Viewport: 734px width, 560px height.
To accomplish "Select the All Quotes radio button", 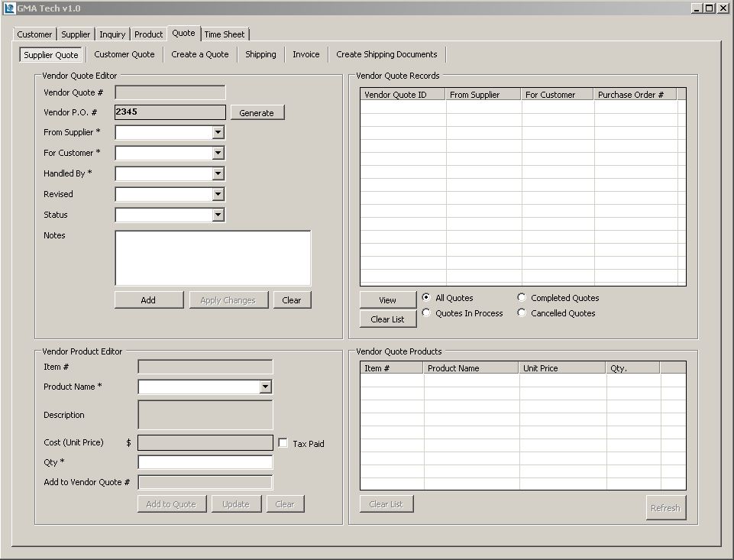I will 426,298.
